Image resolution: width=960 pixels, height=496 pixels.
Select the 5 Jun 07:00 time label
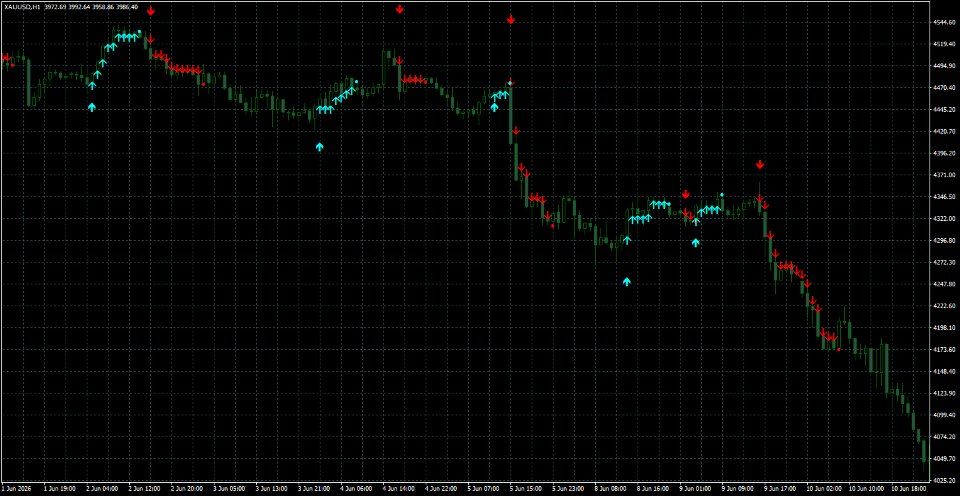click(484, 489)
